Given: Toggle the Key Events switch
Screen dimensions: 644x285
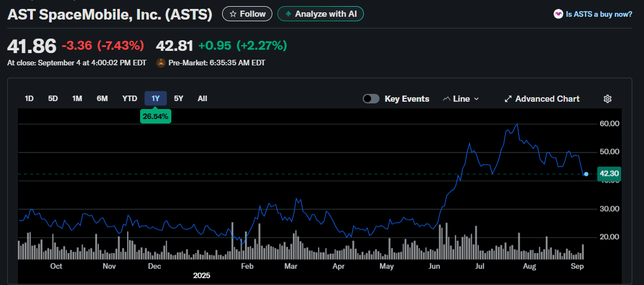Looking at the screenshot, I should [371, 99].
